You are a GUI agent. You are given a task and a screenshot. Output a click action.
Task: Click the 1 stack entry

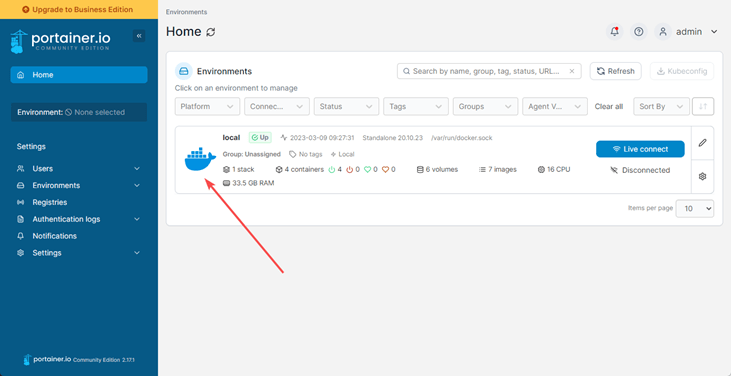click(x=239, y=170)
